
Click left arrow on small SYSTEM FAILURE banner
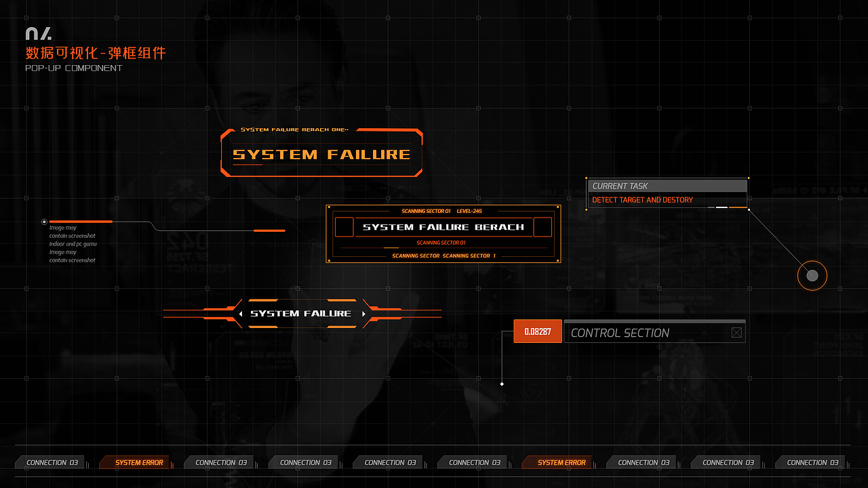point(241,314)
